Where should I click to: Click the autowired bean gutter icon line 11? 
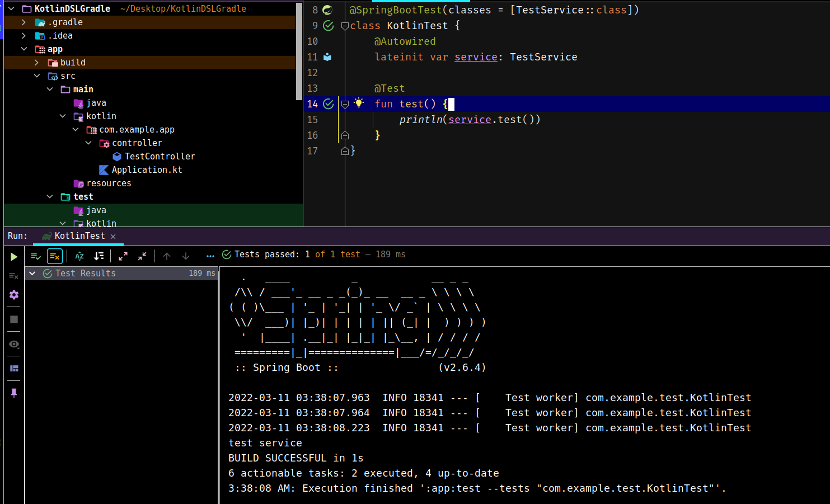(x=327, y=57)
